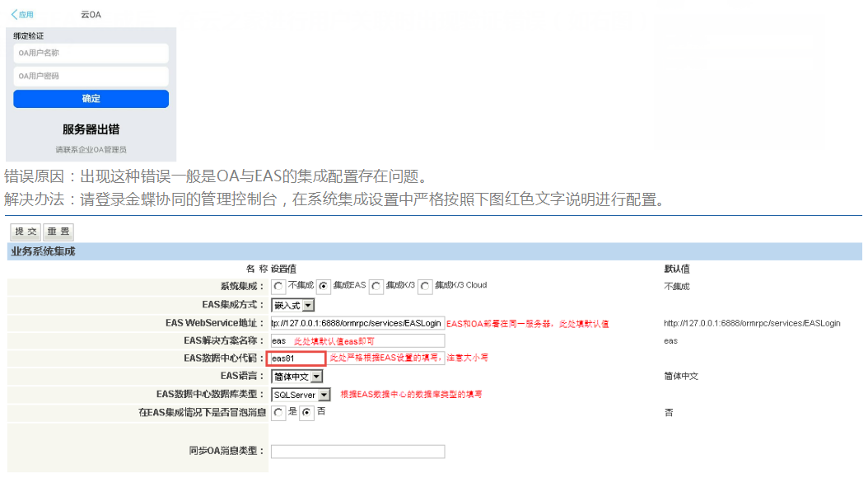The width and height of the screenshot is (868, 492).
Task: Open the database type dropdown showing SQLServer
Action: [x=301, y=395]
